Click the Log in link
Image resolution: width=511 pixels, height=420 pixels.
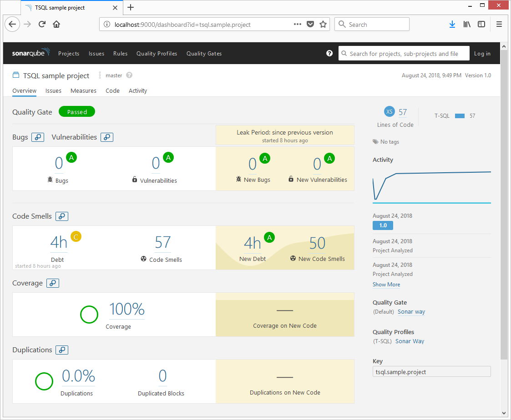coord(482,54)
